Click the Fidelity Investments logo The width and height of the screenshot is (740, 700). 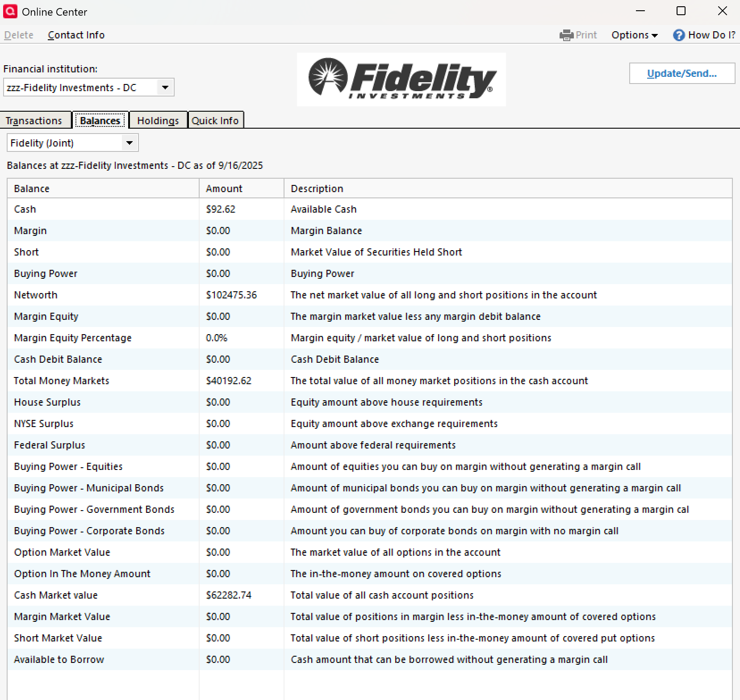click(401, 80)
